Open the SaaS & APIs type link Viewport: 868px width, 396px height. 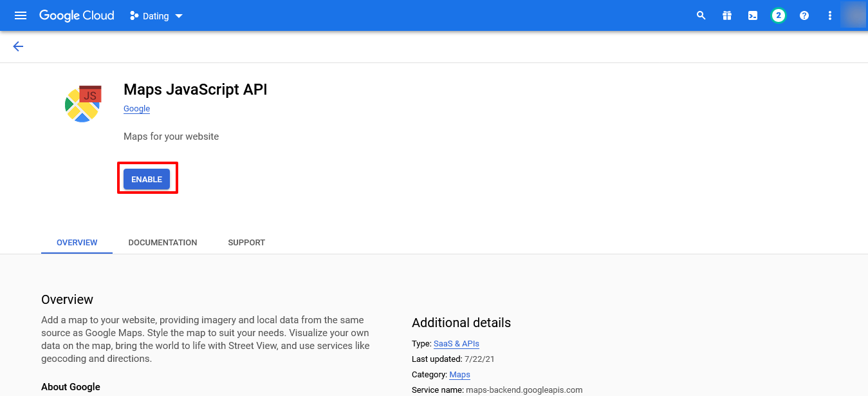tap(456, 344)
